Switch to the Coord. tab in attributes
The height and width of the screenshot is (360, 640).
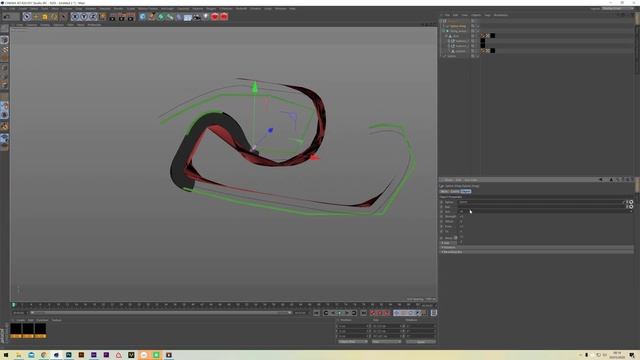[454, 191]
